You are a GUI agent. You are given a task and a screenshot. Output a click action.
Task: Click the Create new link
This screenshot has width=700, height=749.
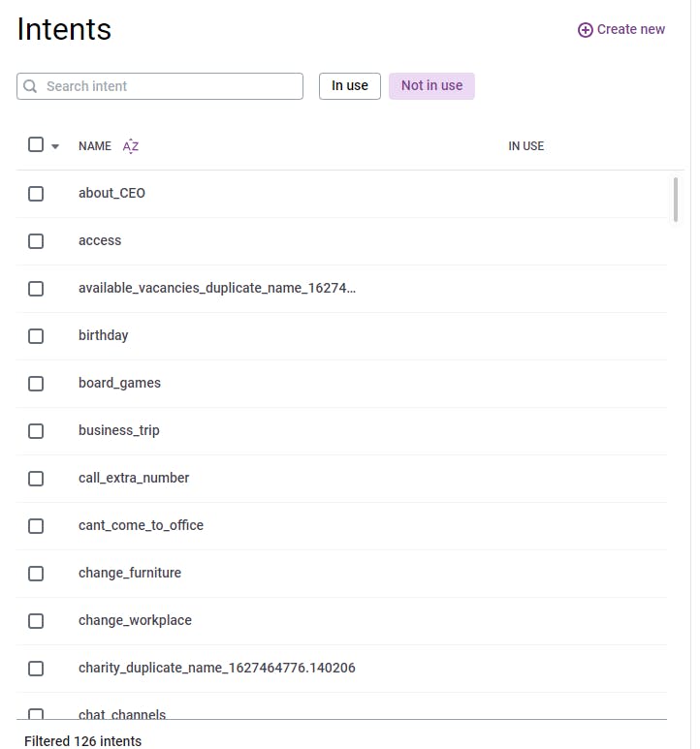point(630,30)
